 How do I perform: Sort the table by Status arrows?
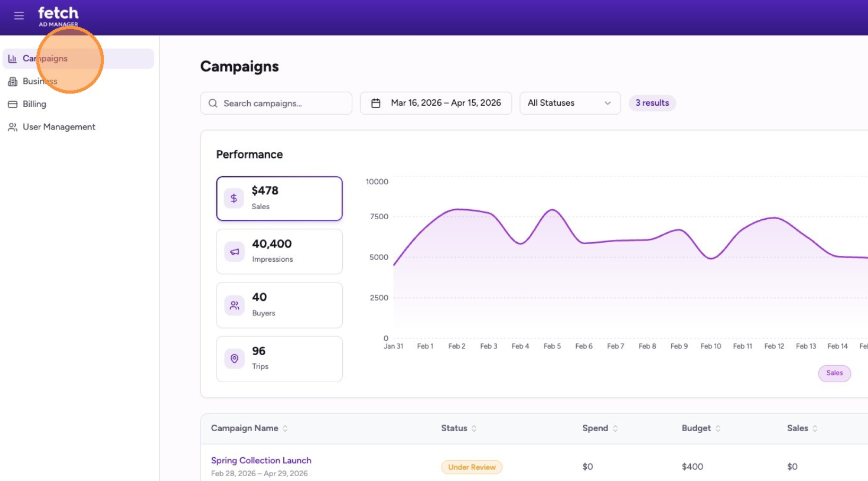[474, 428]
